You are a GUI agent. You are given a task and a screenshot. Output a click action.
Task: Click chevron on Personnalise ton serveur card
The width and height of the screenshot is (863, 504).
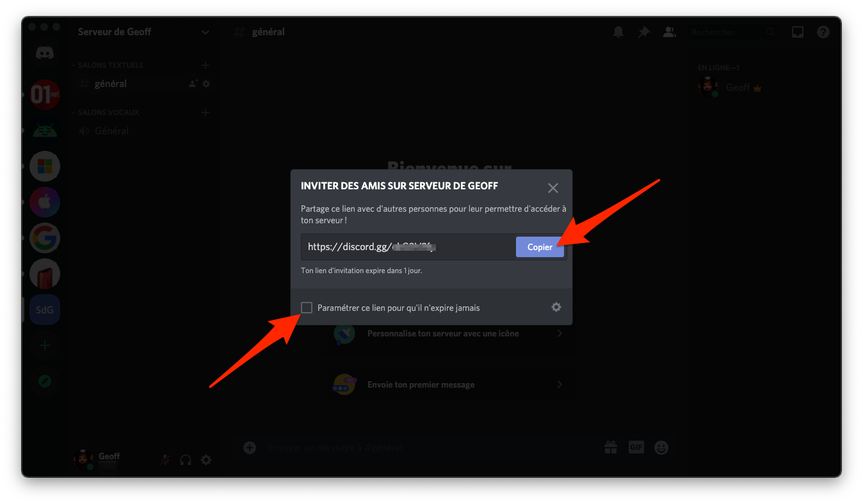pos(560,334)
